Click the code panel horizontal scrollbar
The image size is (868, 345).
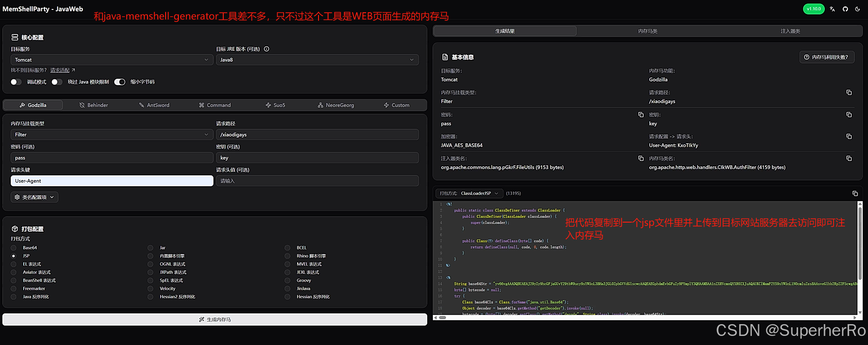[442, 318]
